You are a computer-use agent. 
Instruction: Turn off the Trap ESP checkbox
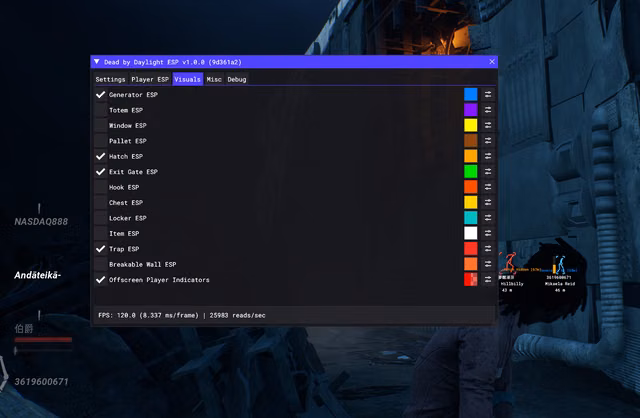tap(100, 249)
